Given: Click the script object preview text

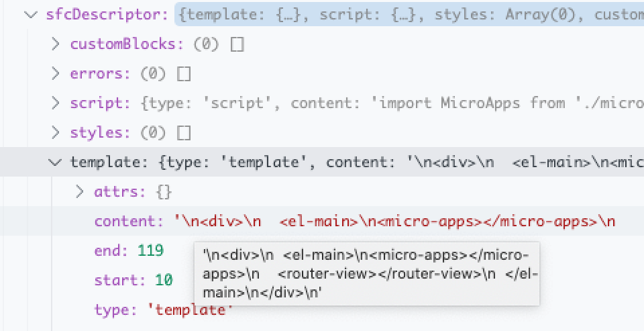Looking at the screenshot, I should click(392, 103).
